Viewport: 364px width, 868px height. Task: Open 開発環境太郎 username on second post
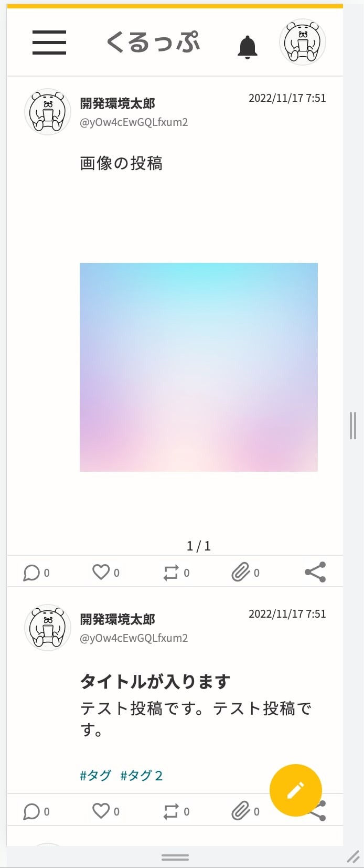point(117,619)
